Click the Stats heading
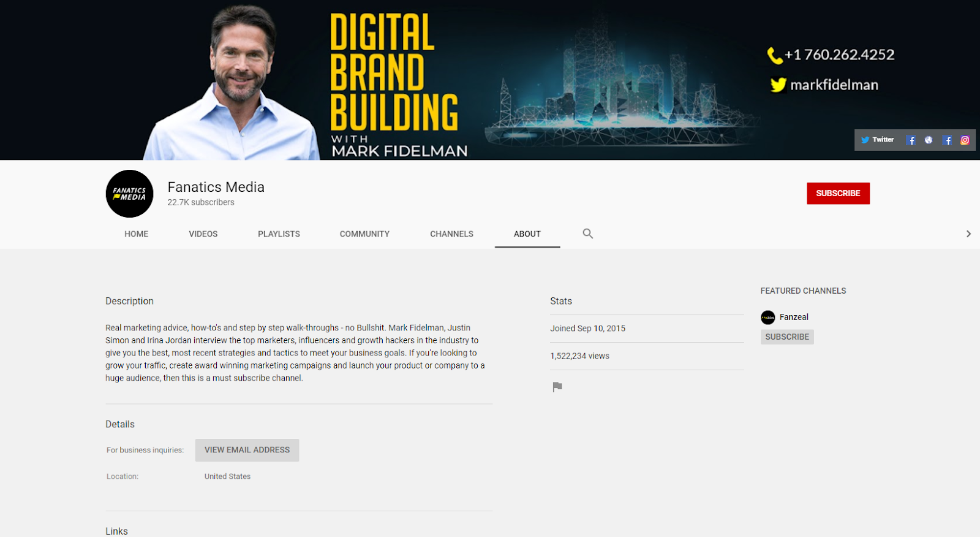980x537 pixels. [x=561, y=301]
